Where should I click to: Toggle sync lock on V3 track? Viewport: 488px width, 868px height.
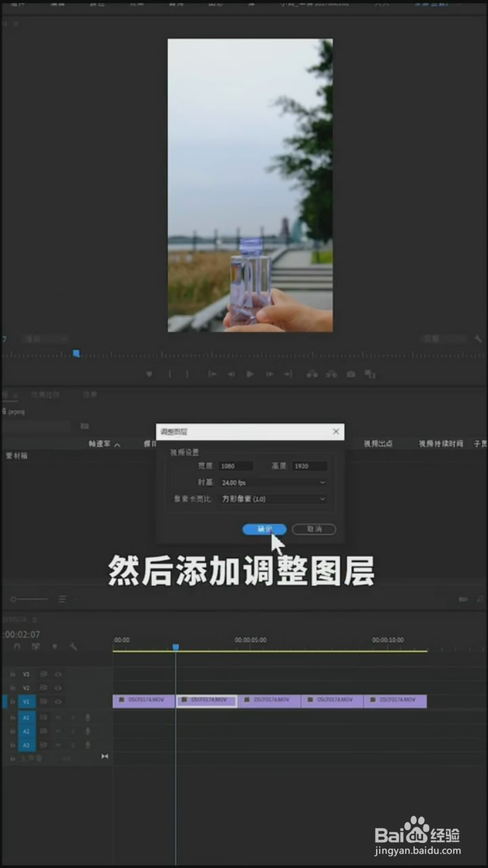pyautogui.click(x=43, y=674)
